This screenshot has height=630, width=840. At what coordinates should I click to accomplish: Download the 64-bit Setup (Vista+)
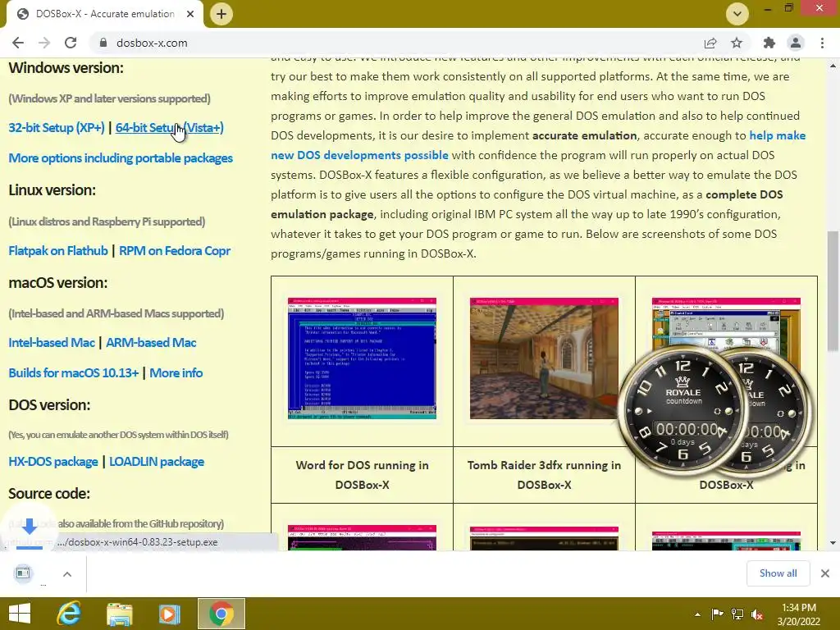[x=169, y=127]
